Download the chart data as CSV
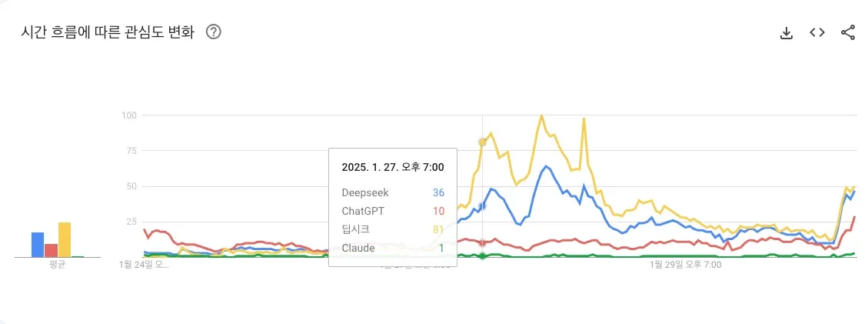Image resolution: width=868 pixels, height=324 pixels. tap(786, 32)
